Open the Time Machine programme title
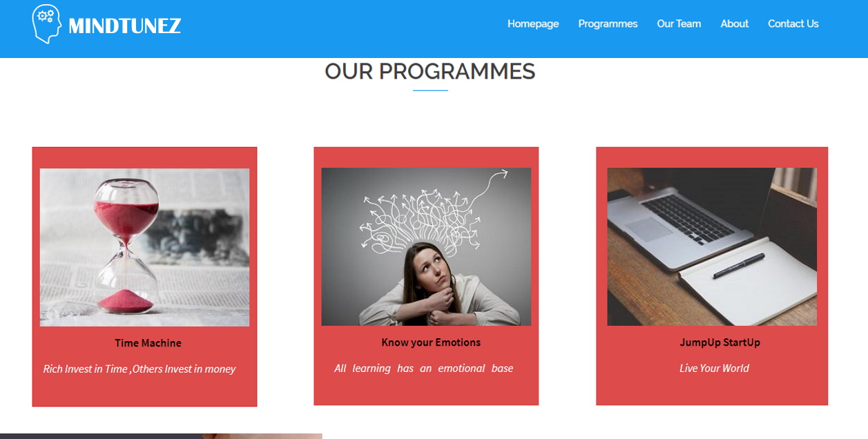868x439 pixels. point(148,343)
